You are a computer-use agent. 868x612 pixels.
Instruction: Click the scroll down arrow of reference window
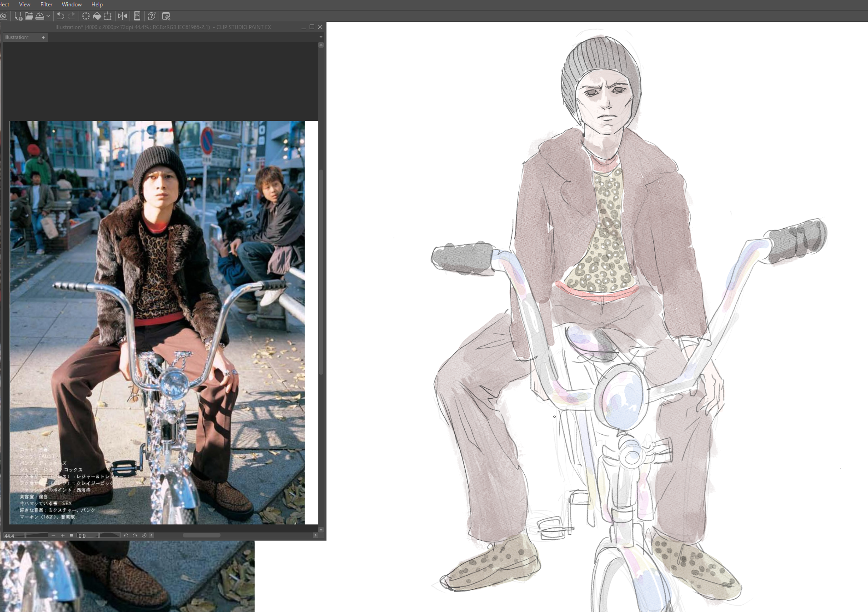(321, 529)
